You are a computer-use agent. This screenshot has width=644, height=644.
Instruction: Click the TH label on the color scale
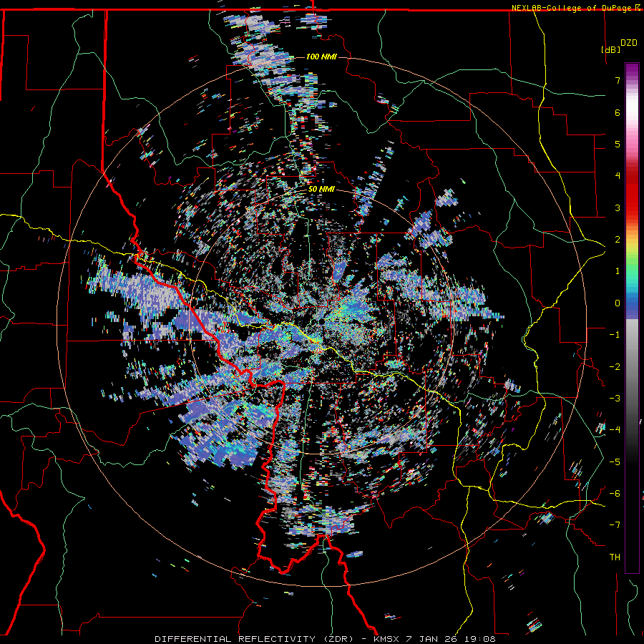(615, 557)
